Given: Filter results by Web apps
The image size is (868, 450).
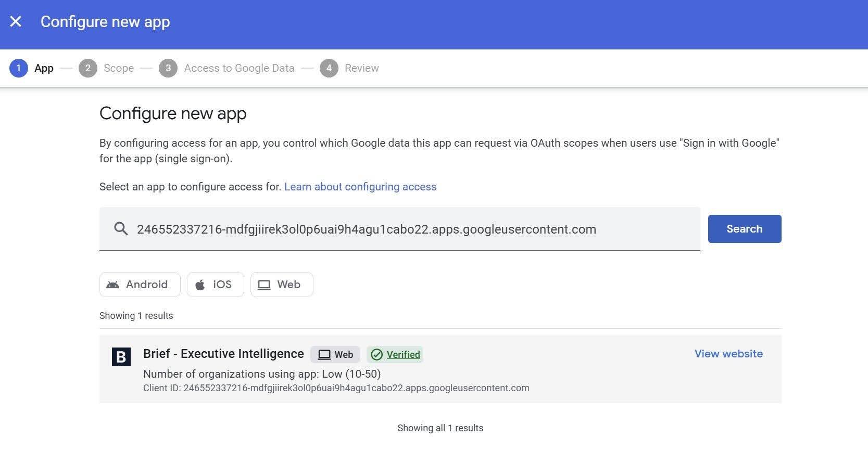Looking at the screenshot, I should pos(282,285).
